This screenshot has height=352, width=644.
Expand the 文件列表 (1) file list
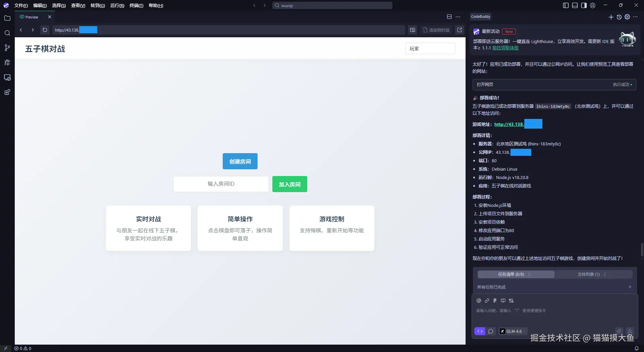(x=593, y=274)
